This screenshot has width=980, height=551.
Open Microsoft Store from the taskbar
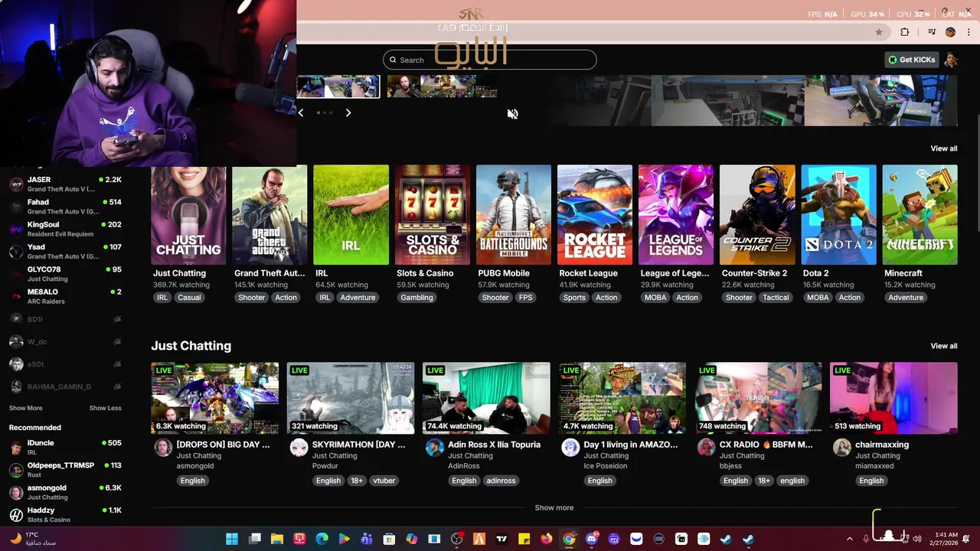389,539
